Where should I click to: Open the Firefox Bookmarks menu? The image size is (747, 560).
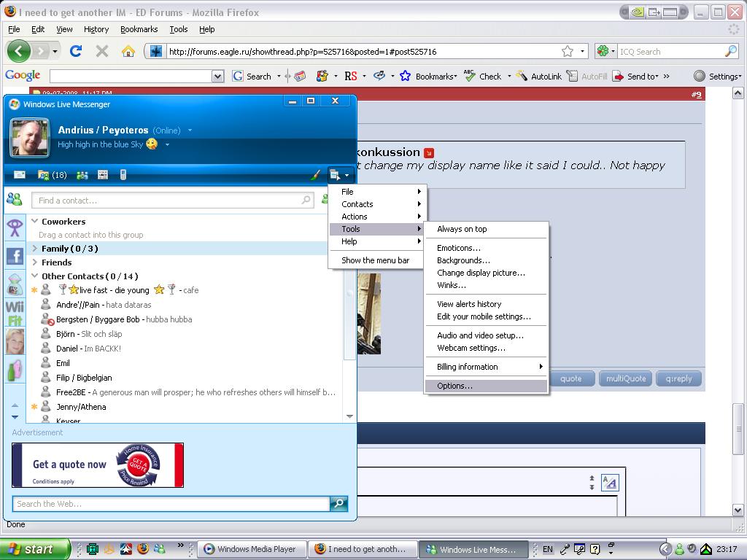[x=139, y=29]
